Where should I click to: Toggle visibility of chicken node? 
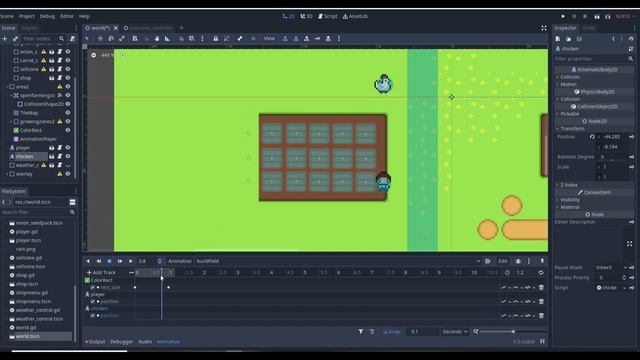tap(68, 156)
